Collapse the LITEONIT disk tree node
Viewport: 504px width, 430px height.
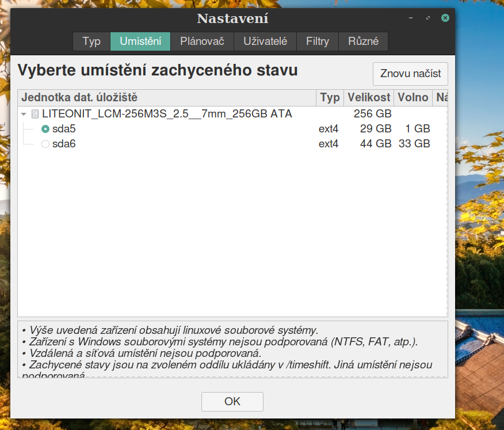[x=24, y=114]
